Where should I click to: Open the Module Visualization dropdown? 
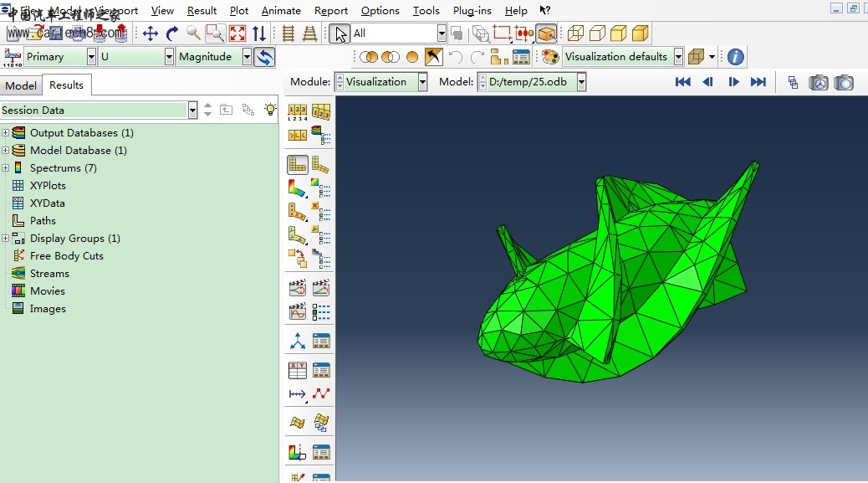(422, 82)
